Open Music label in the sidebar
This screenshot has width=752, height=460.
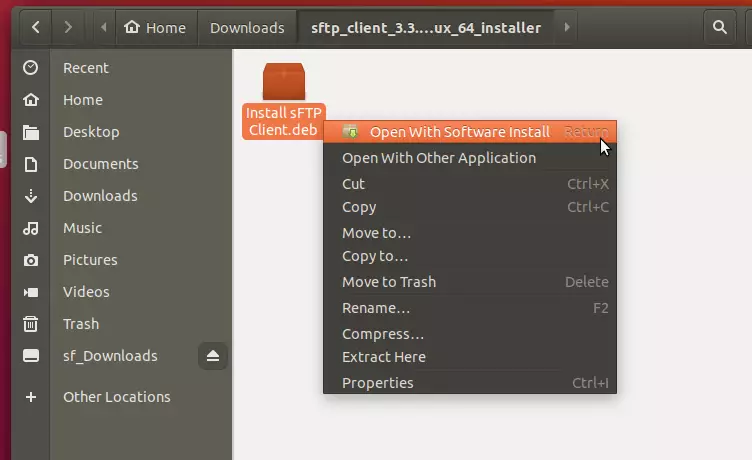(82, 228)
